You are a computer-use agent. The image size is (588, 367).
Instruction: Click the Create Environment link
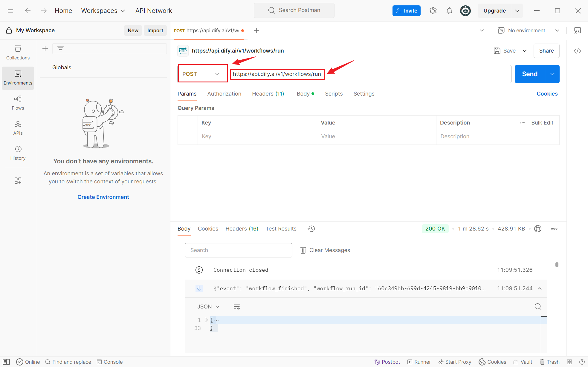point(103,197)
